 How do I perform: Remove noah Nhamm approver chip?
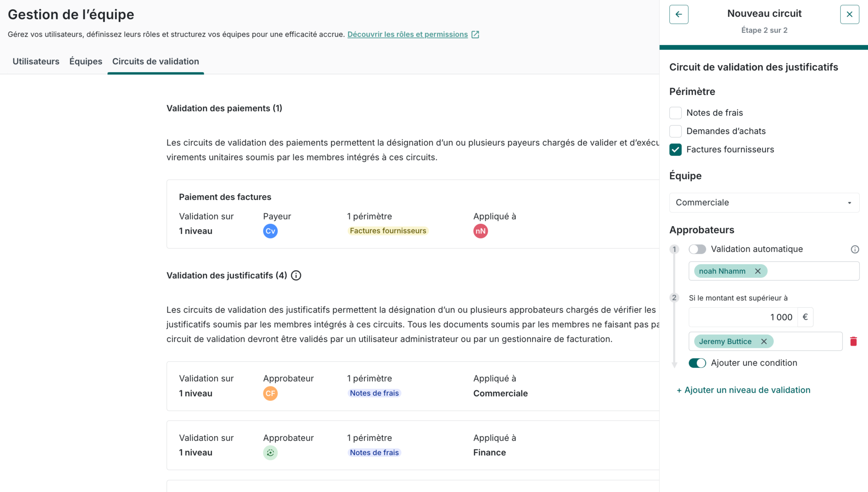pos(758,271)
